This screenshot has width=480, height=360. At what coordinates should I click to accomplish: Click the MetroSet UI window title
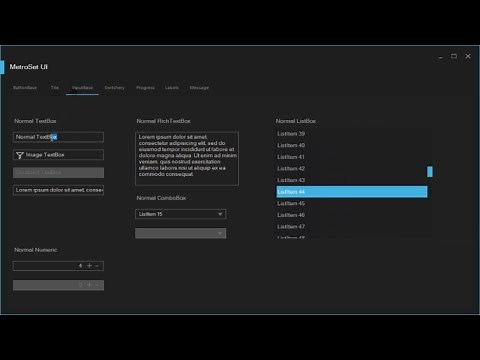click(x=29, y=67)
